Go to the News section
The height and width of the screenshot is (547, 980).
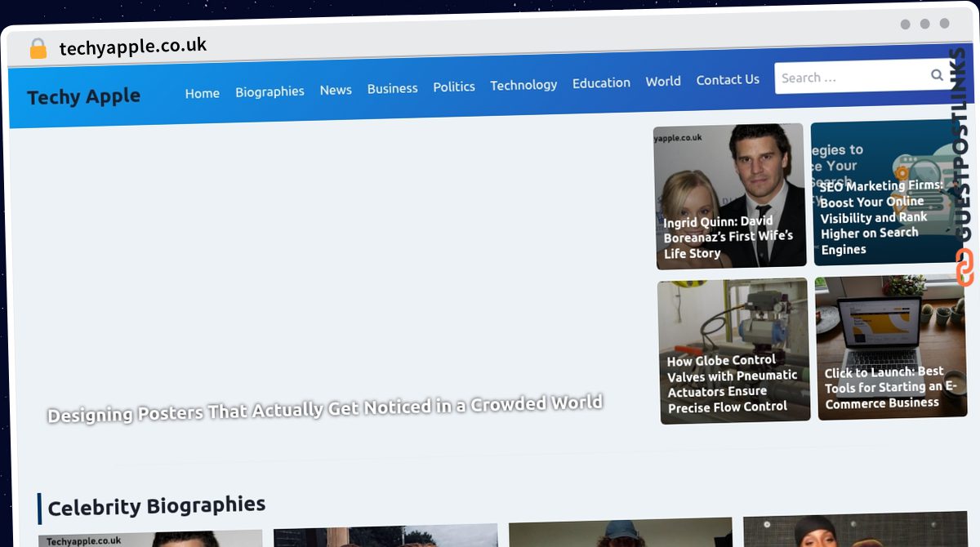[x=336, y=90]
